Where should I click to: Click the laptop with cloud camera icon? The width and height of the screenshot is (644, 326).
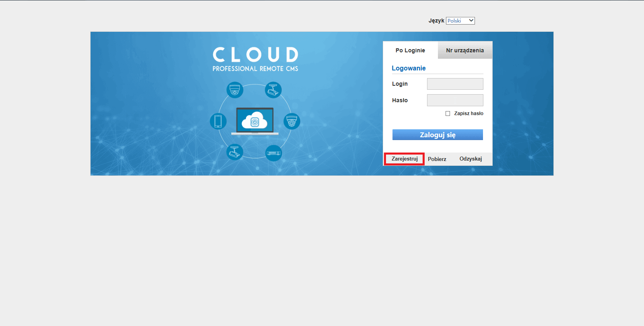click(x=255, y=121)
